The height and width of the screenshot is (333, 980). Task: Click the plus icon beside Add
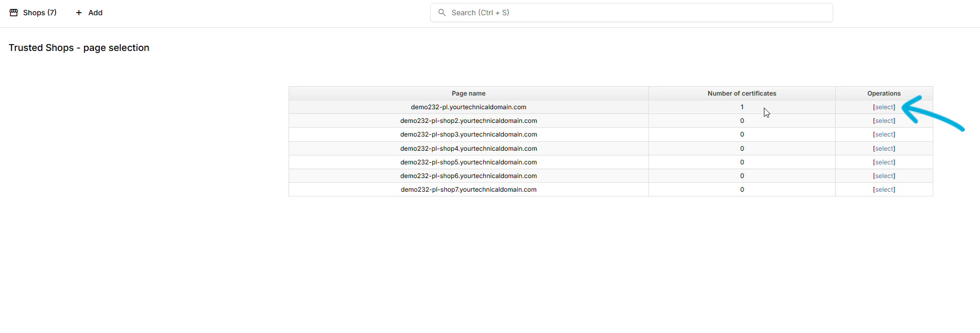[x=79, y=13]
